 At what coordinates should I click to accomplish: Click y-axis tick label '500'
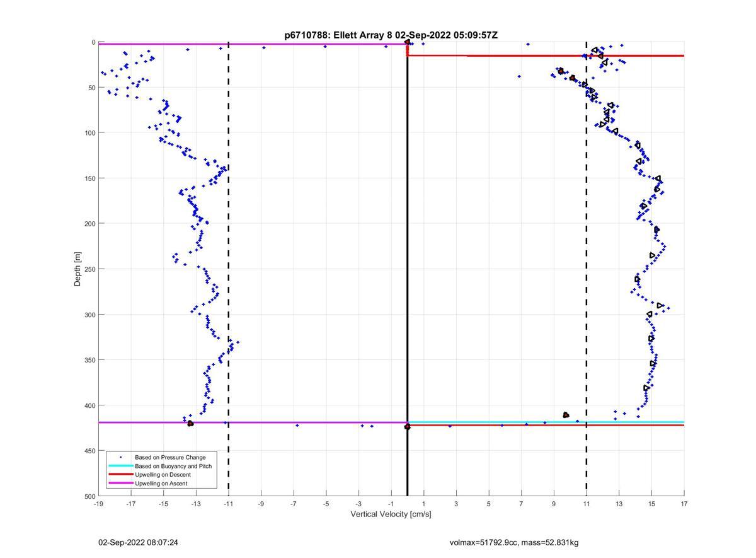click(89, 496)
